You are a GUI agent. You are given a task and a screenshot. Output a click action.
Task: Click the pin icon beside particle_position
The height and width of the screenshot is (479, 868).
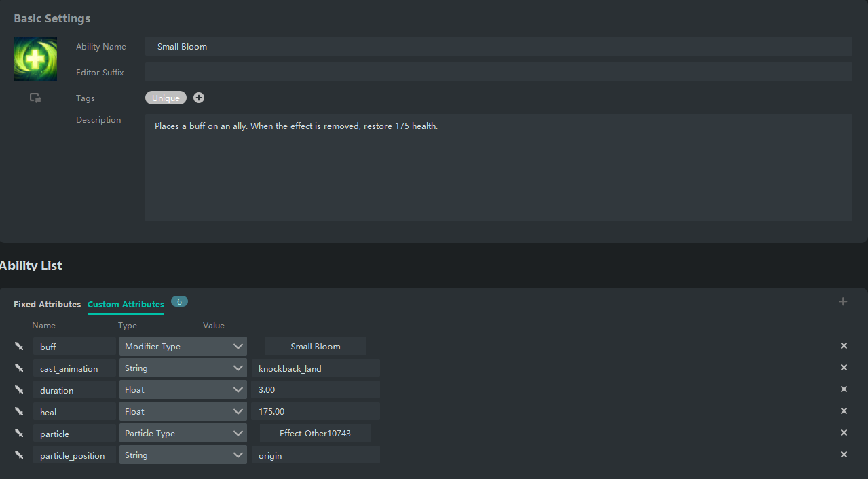pos(19,455)
